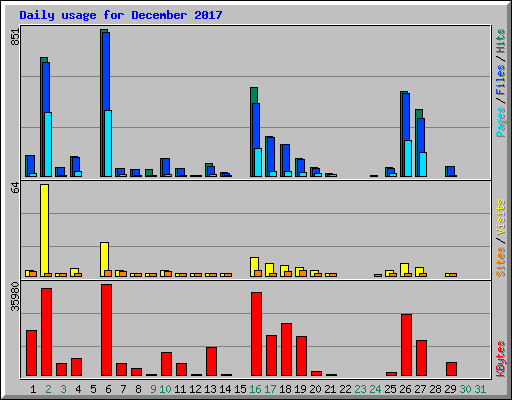Viewport: 512px width, 400px height.
Task: Click day label 15 on x-axis
Action: pos(240,389)
